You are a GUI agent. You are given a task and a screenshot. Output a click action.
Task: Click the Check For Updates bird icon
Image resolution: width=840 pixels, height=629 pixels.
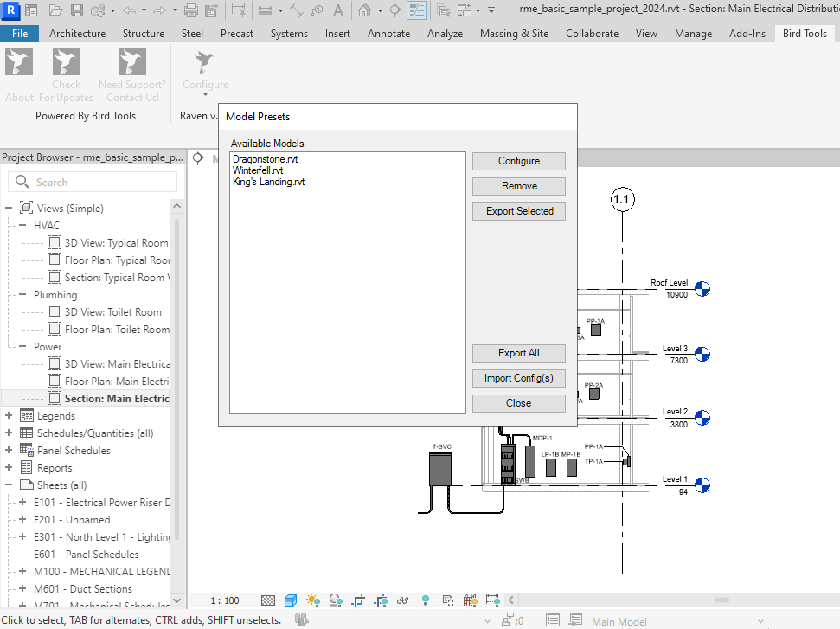click(x=66, y=62)
